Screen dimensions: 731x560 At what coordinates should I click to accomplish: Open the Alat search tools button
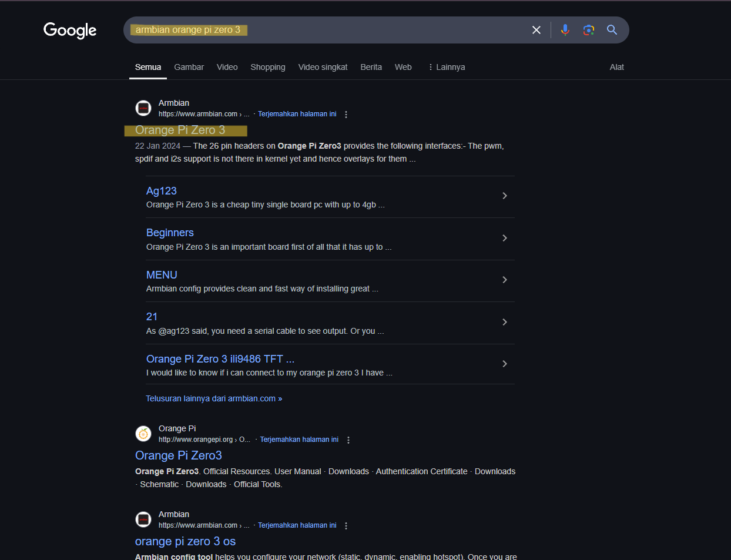point(616,67)
